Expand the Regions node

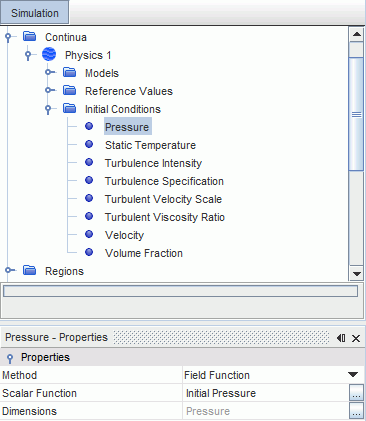pyautogui.click(x=10, y=270)
